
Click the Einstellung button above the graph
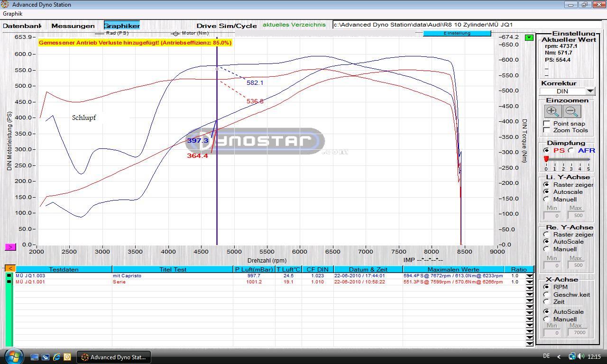click(457, 33)
